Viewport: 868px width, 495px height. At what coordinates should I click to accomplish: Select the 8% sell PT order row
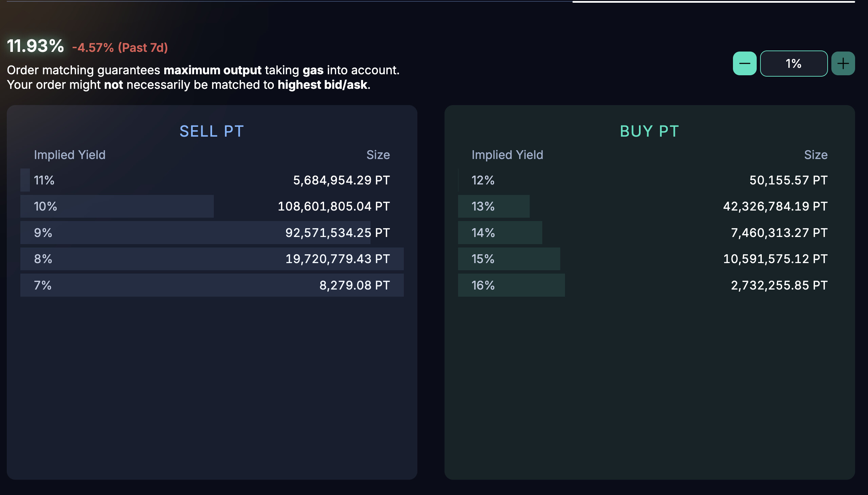212,259
